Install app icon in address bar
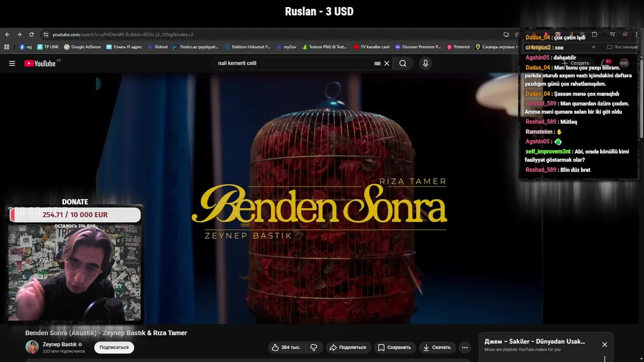Viewport: 644px width, 362px height. (506, 35)
